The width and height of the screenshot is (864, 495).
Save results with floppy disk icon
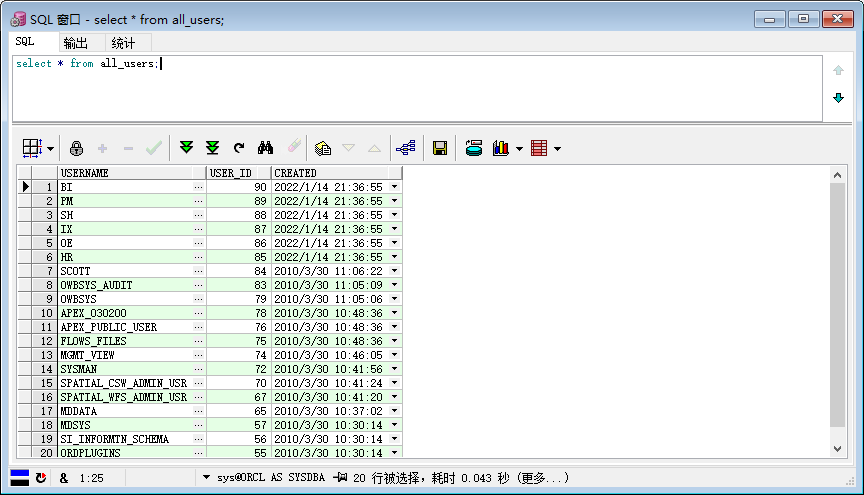point(440,148)
